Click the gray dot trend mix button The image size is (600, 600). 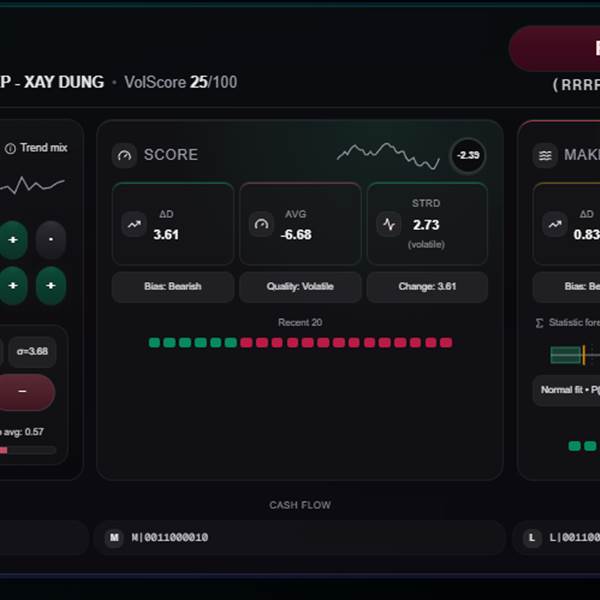click(51, 240)
